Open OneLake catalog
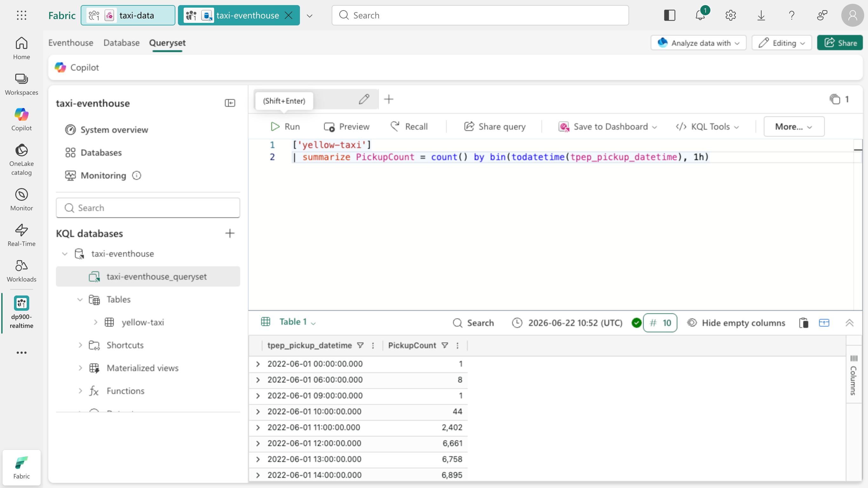This screenshot has height=488, width=868. 22,160
